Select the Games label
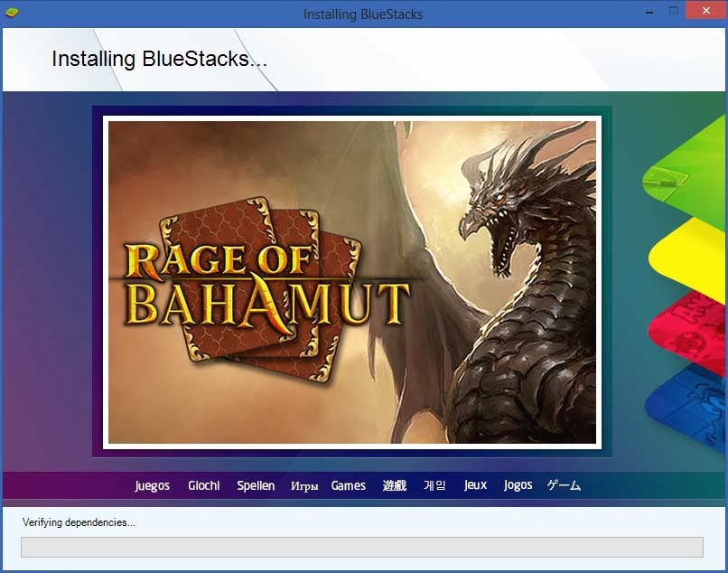Screen dimensions: 728x573 pos(349,485)
